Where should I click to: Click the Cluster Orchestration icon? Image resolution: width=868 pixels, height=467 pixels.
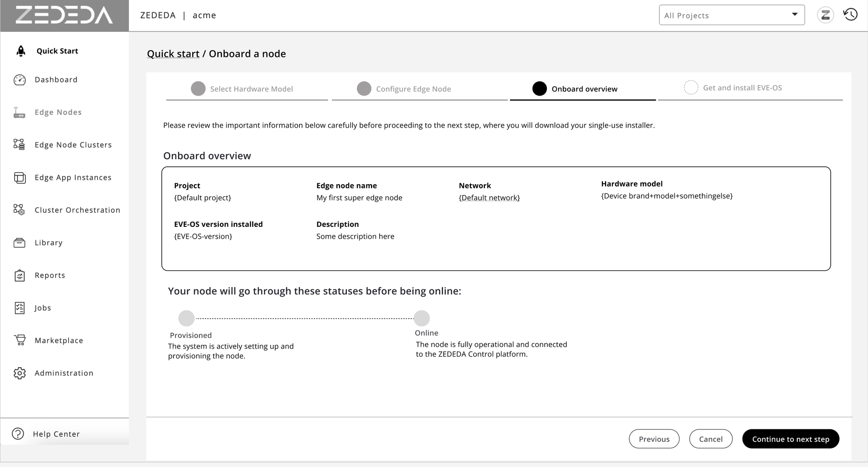click(19, 210)
